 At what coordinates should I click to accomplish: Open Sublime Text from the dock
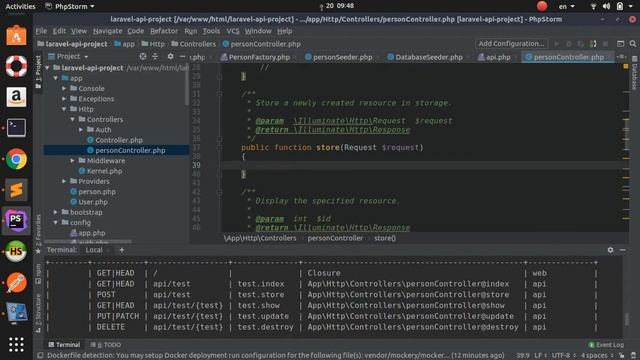pyautogui.click(x=16, y=190)
